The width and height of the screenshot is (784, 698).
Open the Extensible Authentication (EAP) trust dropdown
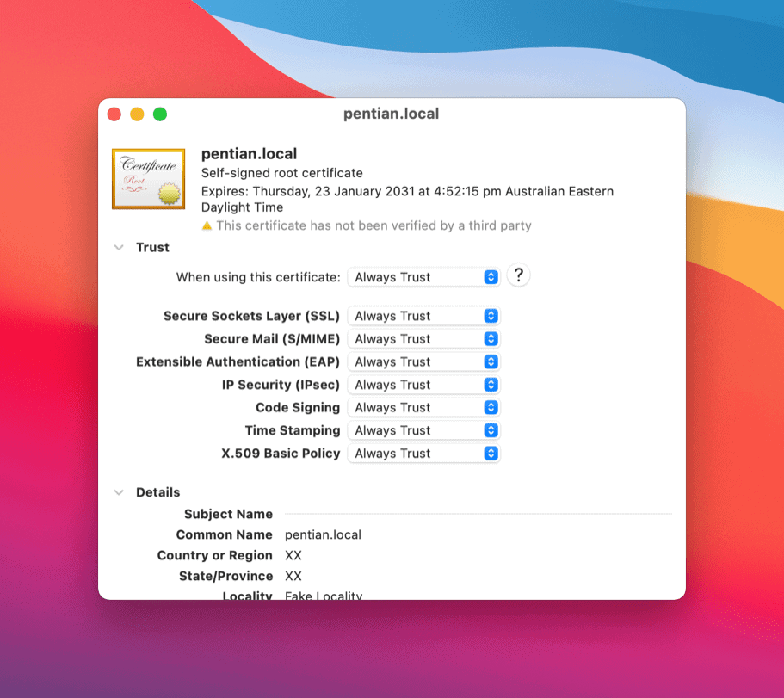(423, 362)
